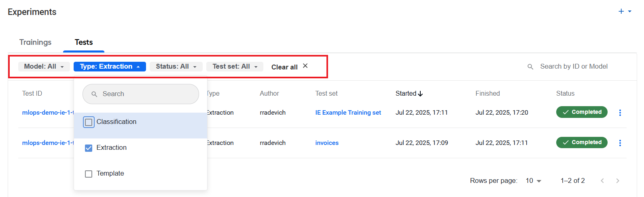Uncheck the Extraction checkbox
The image size is (644, 197).
point(89,148)
